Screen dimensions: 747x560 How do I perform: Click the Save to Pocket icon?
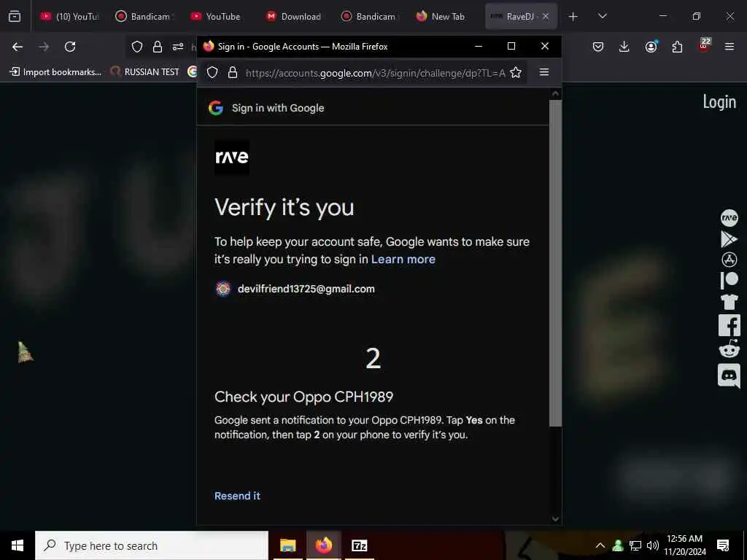(x=598, y=47)
